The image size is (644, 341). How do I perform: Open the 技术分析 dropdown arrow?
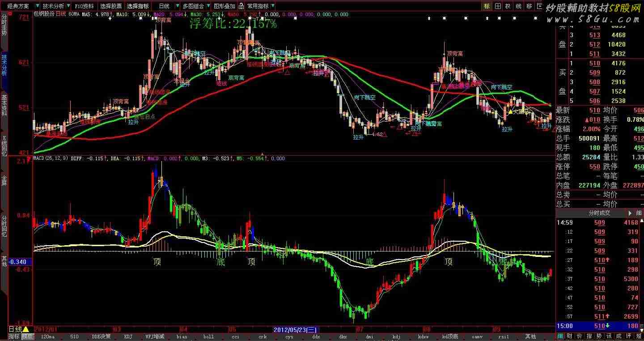coord(68,6)
